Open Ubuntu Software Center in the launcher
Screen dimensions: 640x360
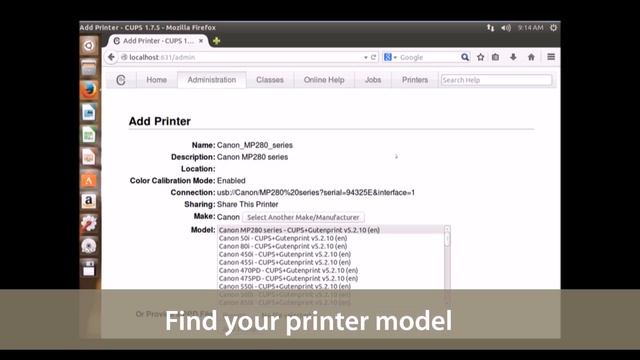tap(89, 179)
